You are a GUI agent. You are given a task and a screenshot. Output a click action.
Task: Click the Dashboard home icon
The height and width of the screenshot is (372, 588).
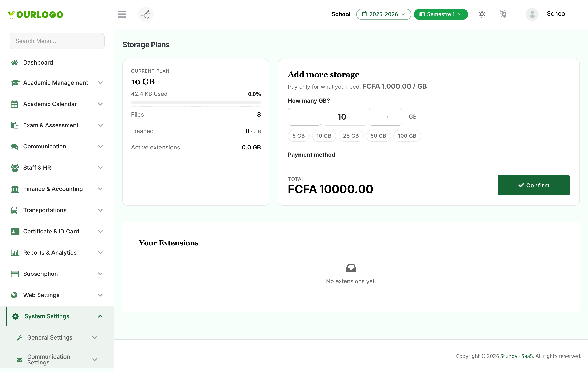(x=14, y=63)
